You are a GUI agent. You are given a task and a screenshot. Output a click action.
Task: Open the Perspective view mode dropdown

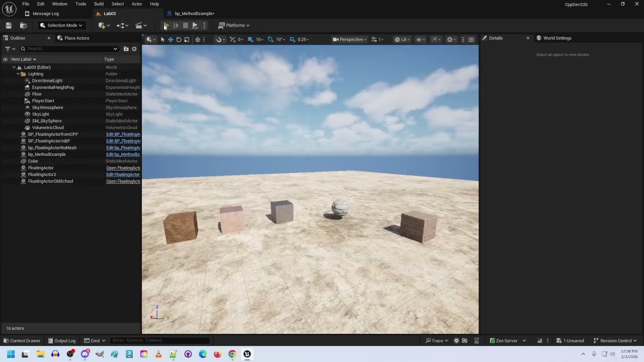pyautogui.click(x=350, y=39)
